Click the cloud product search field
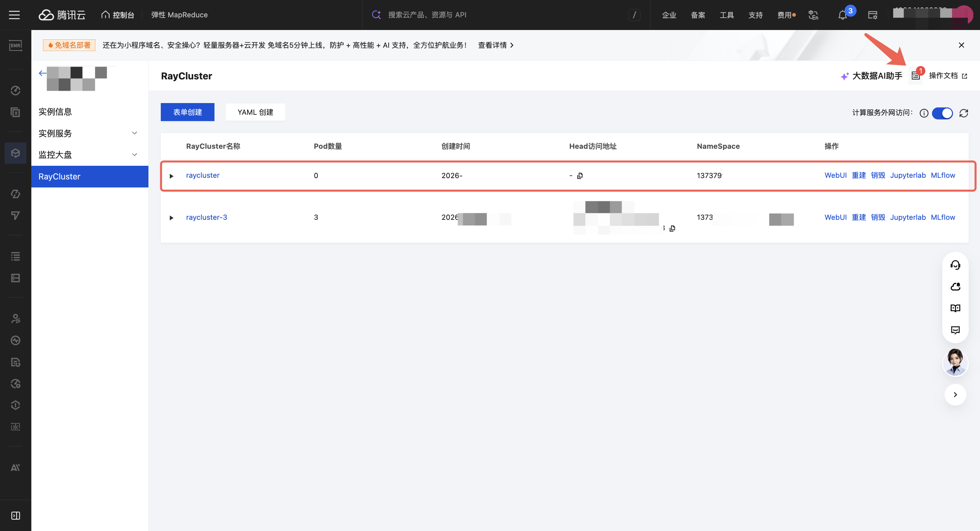The image size is (980, 531). click(x=506, y=15)
